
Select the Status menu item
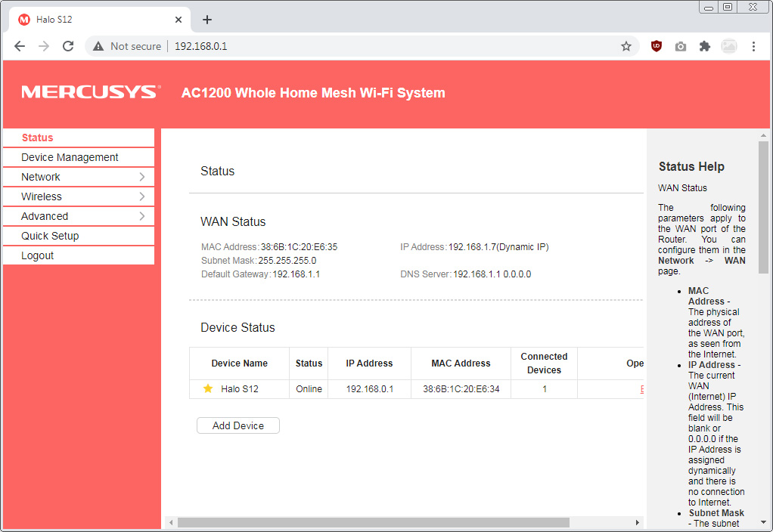[x=79, y=138]
